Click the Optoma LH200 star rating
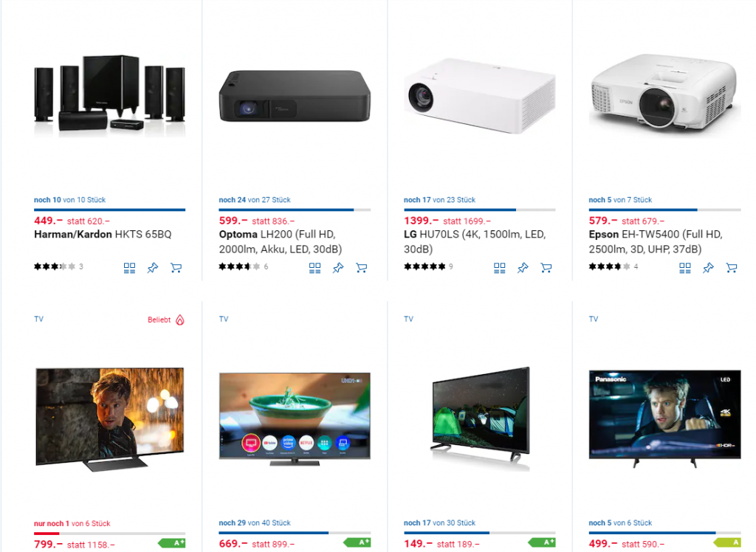The image size is (756, 552). (239, 266)
